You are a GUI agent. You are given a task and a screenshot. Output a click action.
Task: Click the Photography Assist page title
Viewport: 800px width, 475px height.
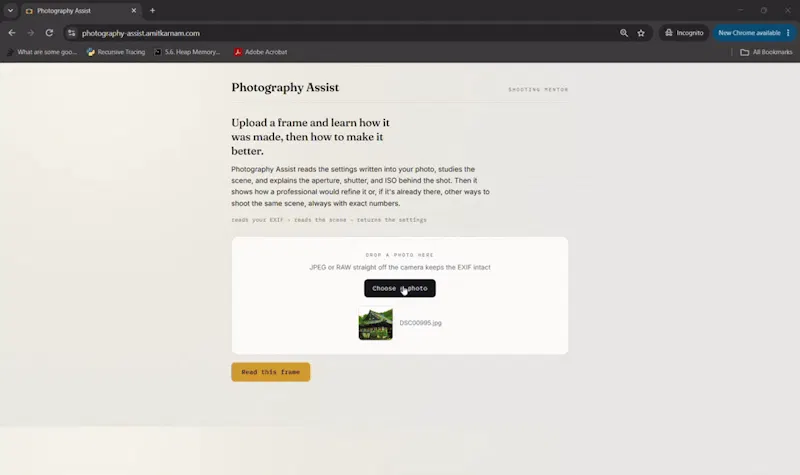[x=285, y=87]
